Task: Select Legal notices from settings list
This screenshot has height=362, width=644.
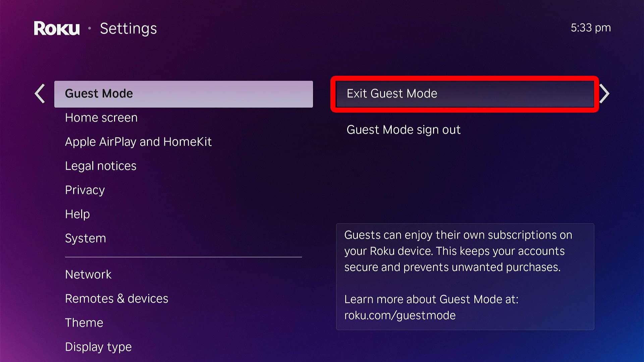Action: [x=100, y=165]
